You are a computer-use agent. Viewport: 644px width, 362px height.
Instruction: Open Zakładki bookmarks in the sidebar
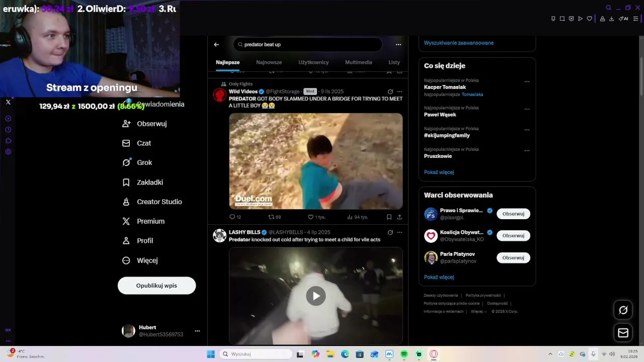(x=142, y=182)
